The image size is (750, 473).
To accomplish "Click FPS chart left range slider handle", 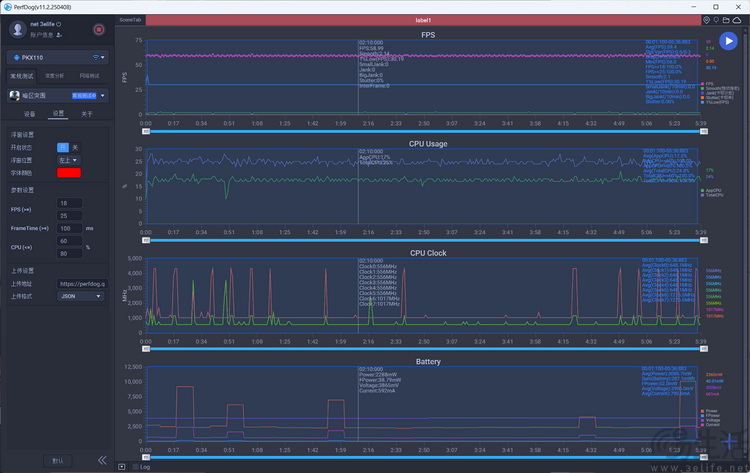I will pyautogui.click(x=146, y=131).
